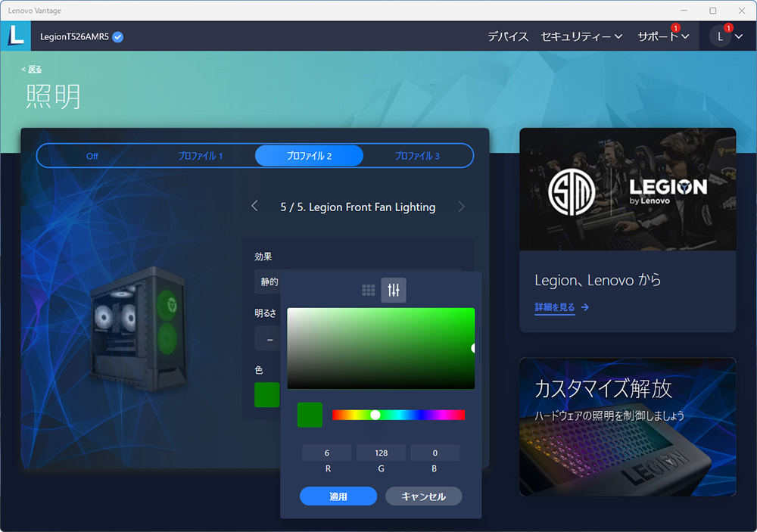
Task: Expand the セキュリティー dropdown menu
Action: coord(581,36)
